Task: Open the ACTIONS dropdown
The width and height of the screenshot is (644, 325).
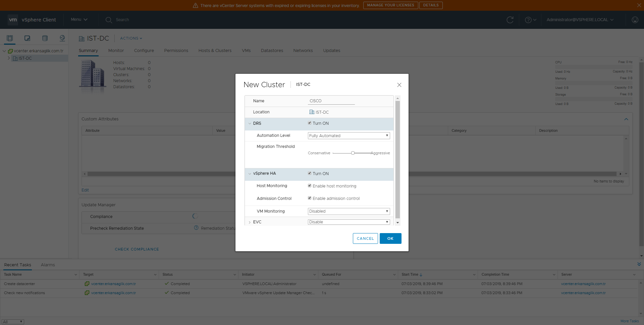Action: click(131, 38)
